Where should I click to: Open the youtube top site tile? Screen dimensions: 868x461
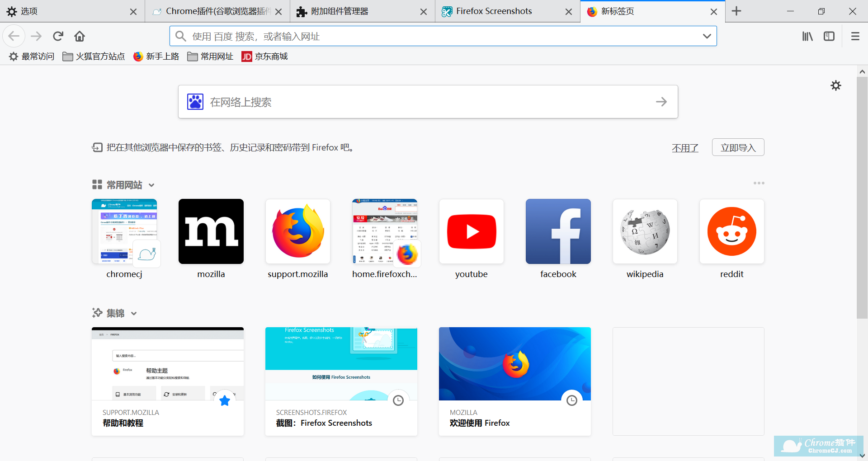coord(472,231)
